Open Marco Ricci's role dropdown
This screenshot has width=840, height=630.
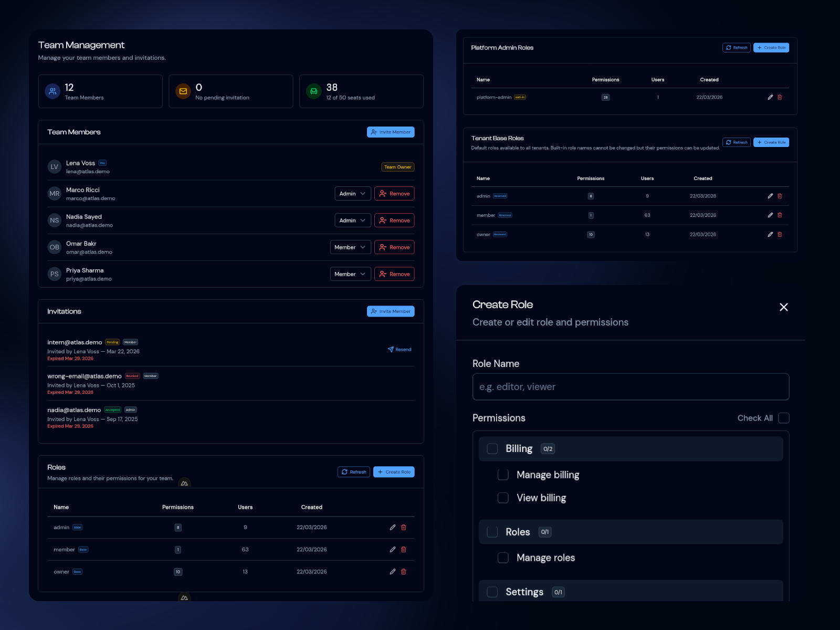tap(353, 194)
